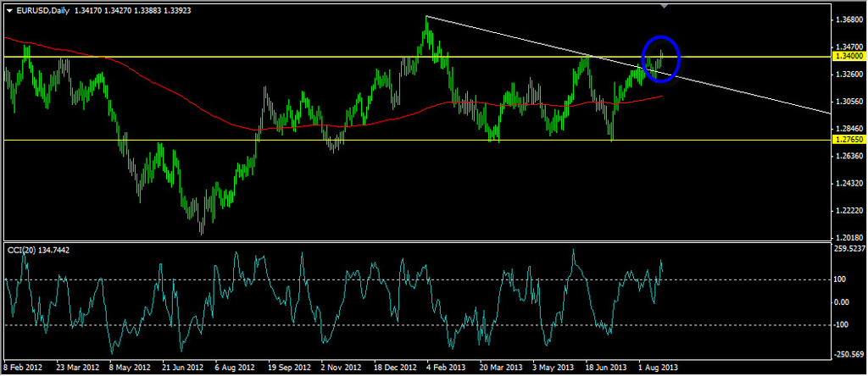
Task: Click the 18 Jun 2013 date label
Action: click(605, 368)
